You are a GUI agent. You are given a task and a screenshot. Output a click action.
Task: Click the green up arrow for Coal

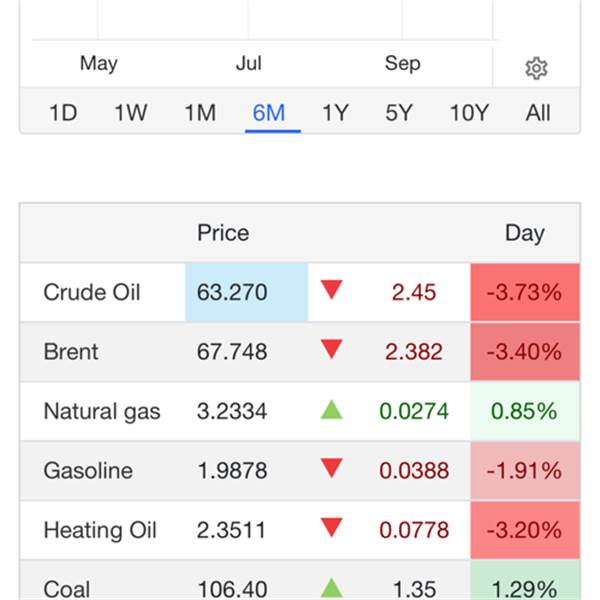[x=331, y=587]
